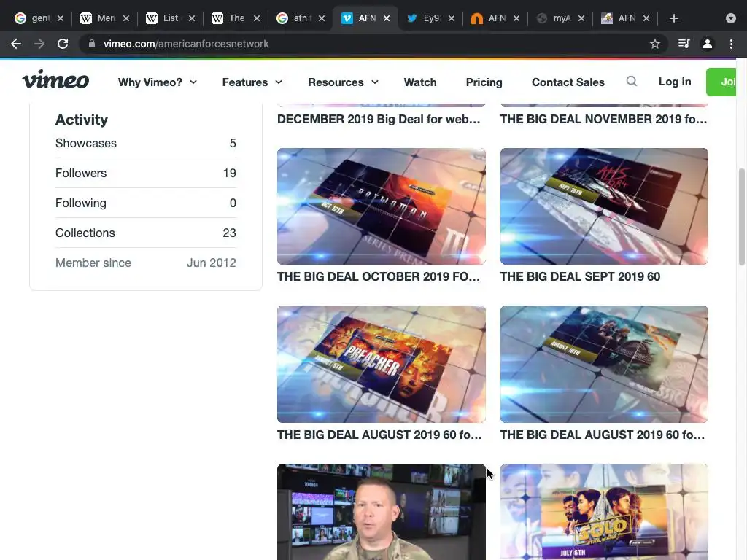
Task: Open the Pricing page link
Action: pos(484,82)
